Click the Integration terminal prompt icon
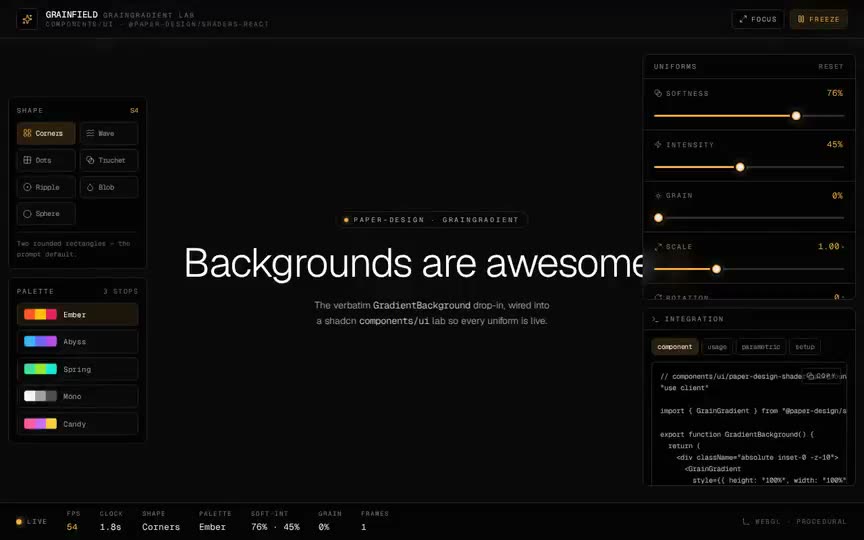 tap(656, 319)
